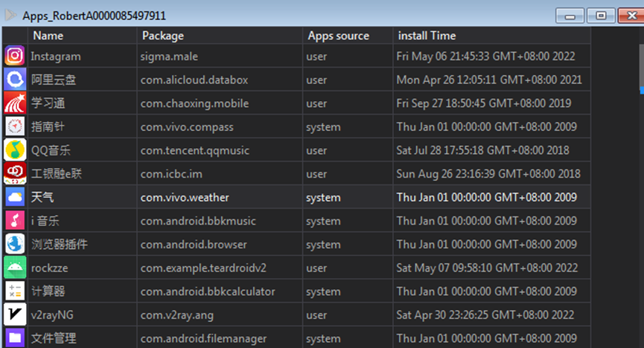Click the com.alicloud.databox package cell
The height and width of the screenshot is (348, 644).
pyautogui.click(x=220, y=80)
